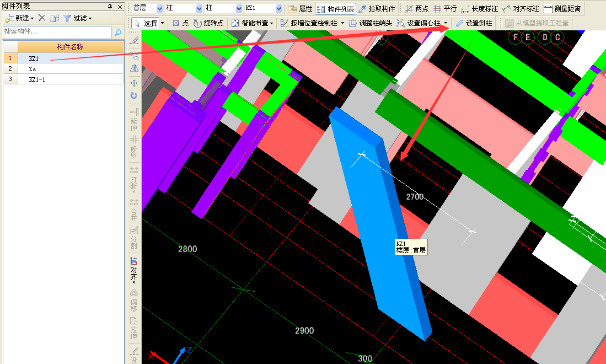Open the 过滤 filter dropdown

(78, 18)
